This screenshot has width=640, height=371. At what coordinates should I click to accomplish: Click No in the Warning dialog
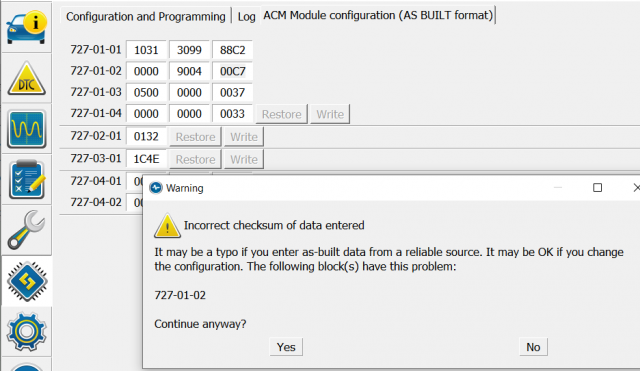(x=533, y=347)
